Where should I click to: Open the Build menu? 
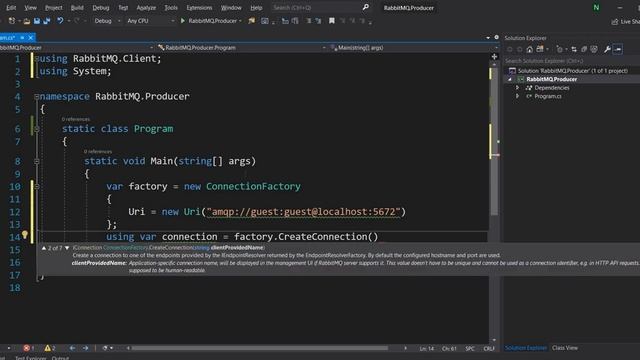pyautogui.click(x=77, y=8)
